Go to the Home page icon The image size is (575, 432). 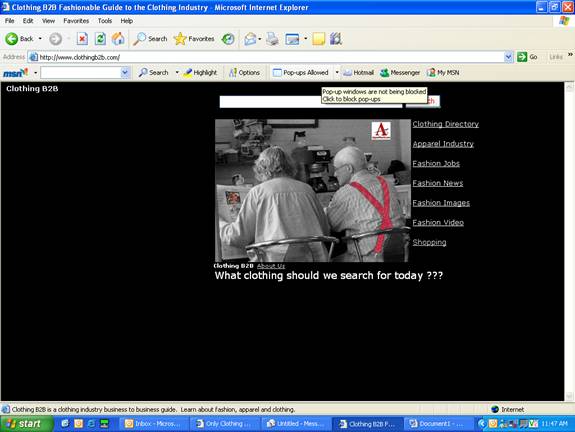(118, 39)
